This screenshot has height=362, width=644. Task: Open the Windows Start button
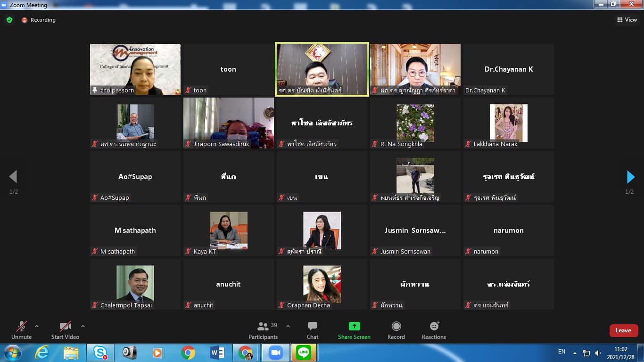click(12, 353)
